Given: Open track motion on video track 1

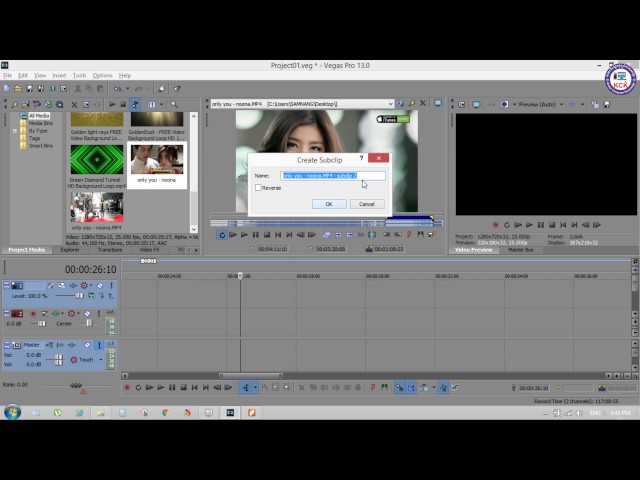Looking at the screenshot, I should 61,285.
